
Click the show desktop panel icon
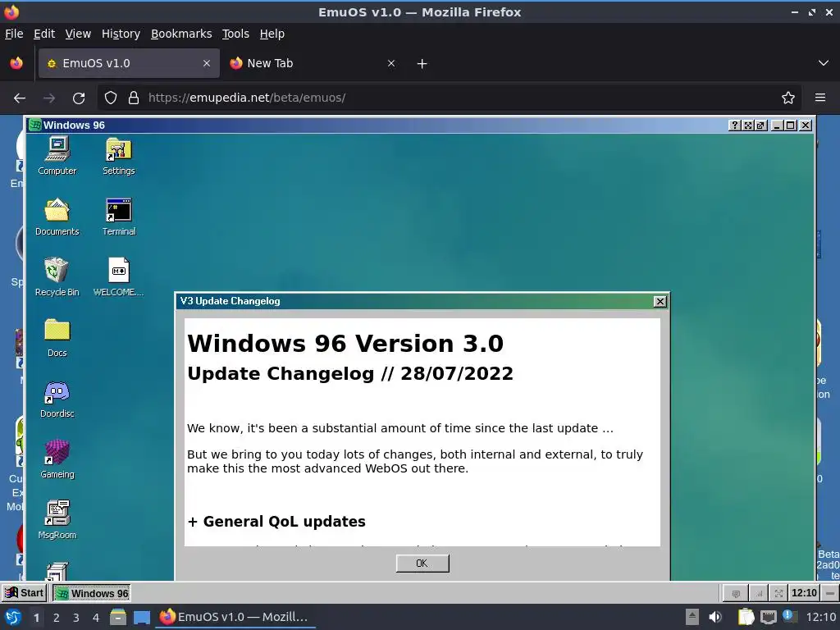point(142,617)
